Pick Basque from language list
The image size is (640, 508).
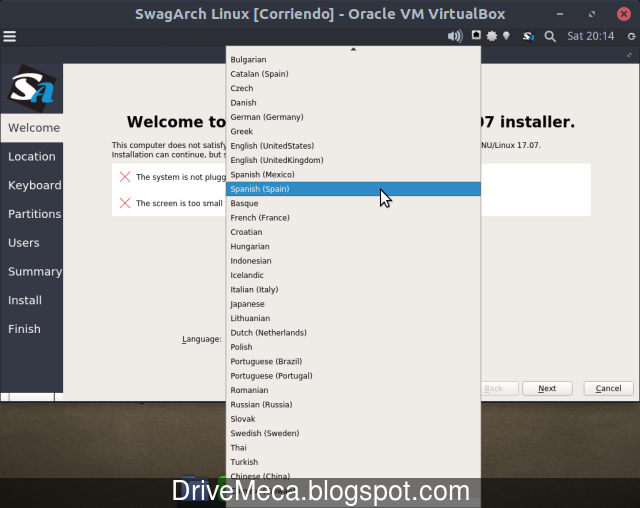[353, 203]
